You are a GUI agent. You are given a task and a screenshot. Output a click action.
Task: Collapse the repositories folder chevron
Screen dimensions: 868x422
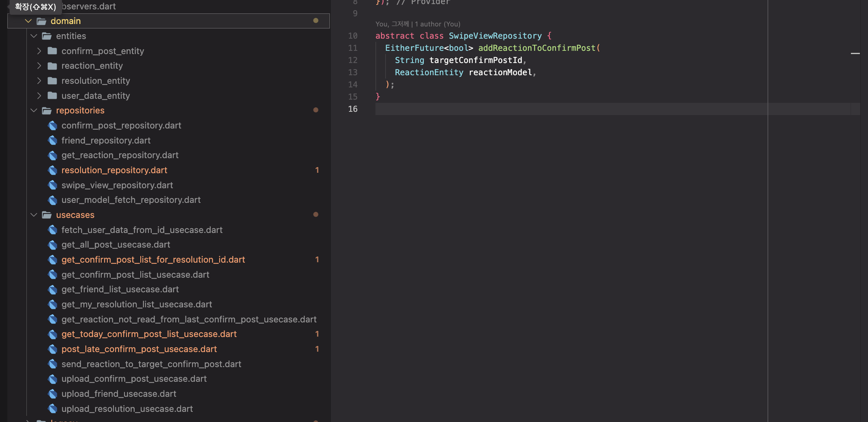point(34,110)
